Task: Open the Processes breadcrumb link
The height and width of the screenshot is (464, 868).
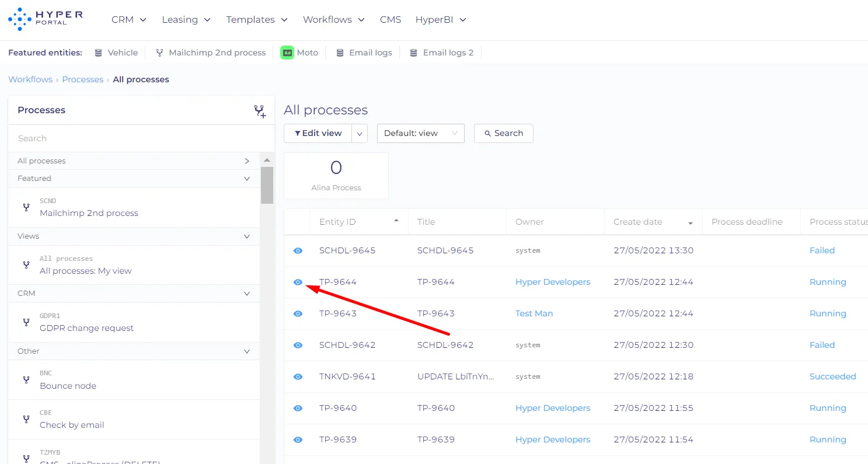Action: 82,79
